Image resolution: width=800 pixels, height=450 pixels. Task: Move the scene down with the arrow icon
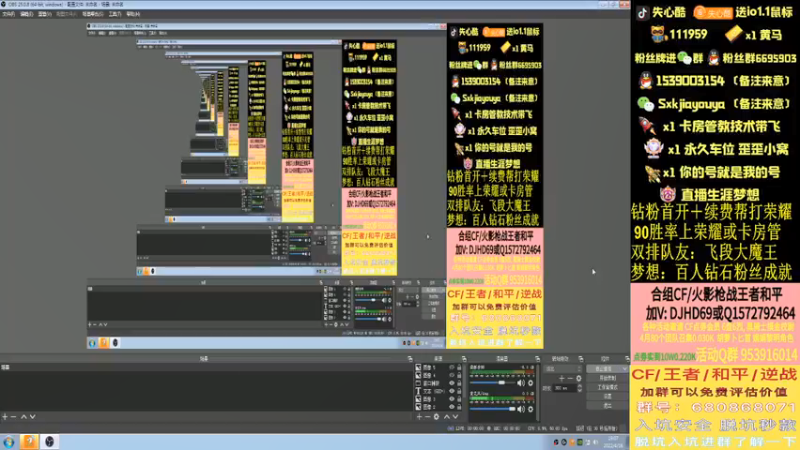click(x=32, y=417)
